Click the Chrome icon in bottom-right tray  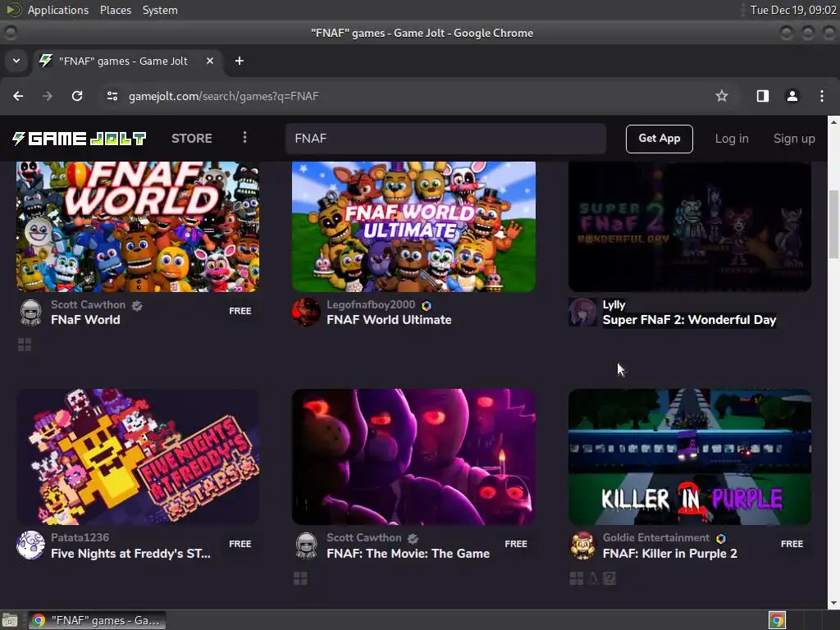click(777, 620)
